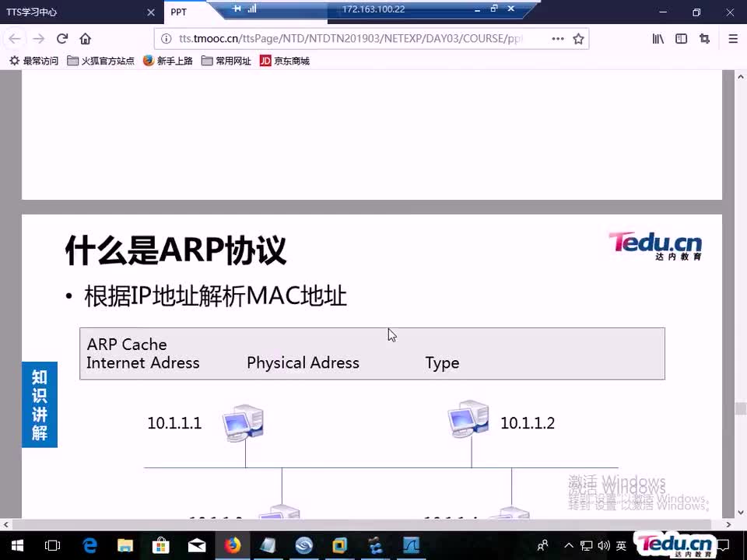Click the Tedu.cn logo on the slide
Viewport: 747px width, 560px height.
point(655,246)
